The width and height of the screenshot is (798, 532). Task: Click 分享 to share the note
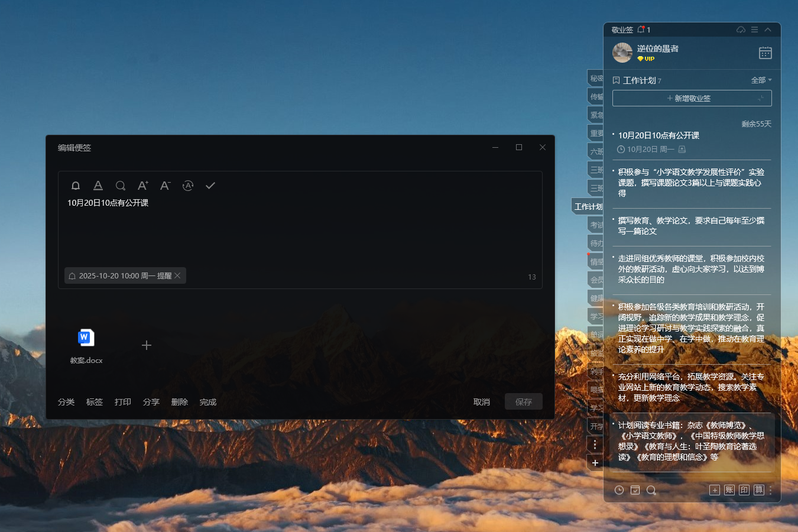[x=151, y=402]
